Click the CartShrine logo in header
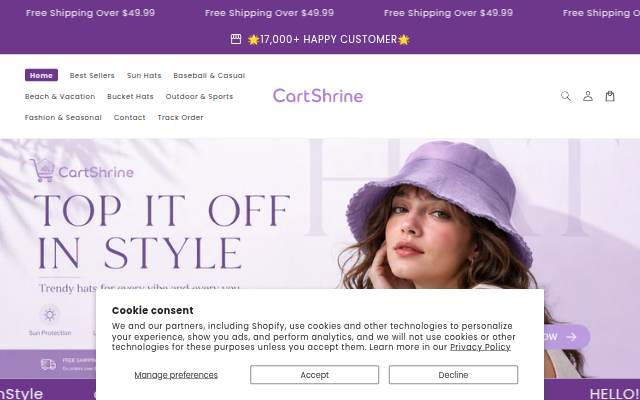Image resolution: width=640 pixels, height=400 pixels. pyautogui.click(x=318, y=96)
